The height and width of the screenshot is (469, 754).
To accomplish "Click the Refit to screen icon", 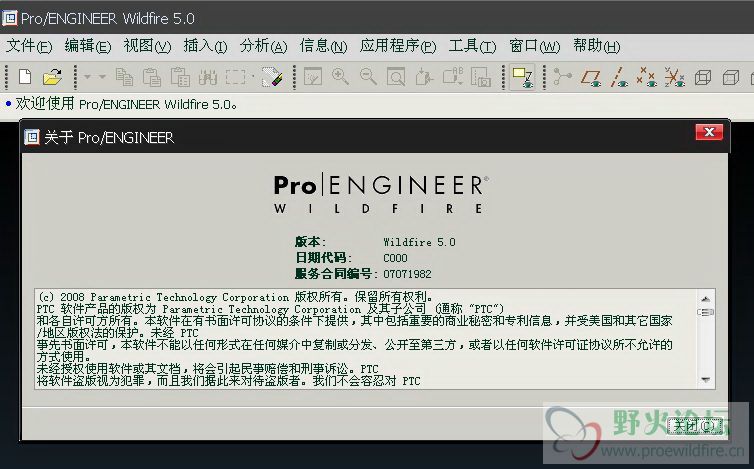I will [x=396, y=77].
